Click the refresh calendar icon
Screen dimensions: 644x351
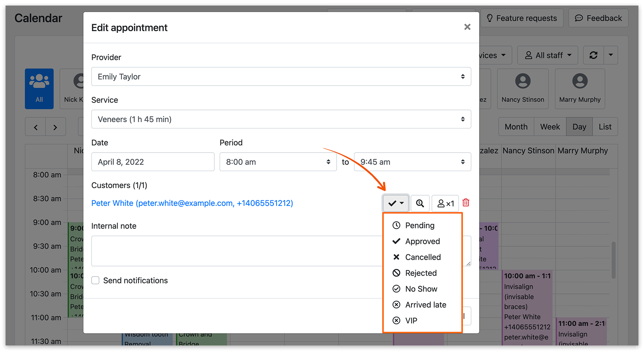pyautogui.click(x=593, y=55)
